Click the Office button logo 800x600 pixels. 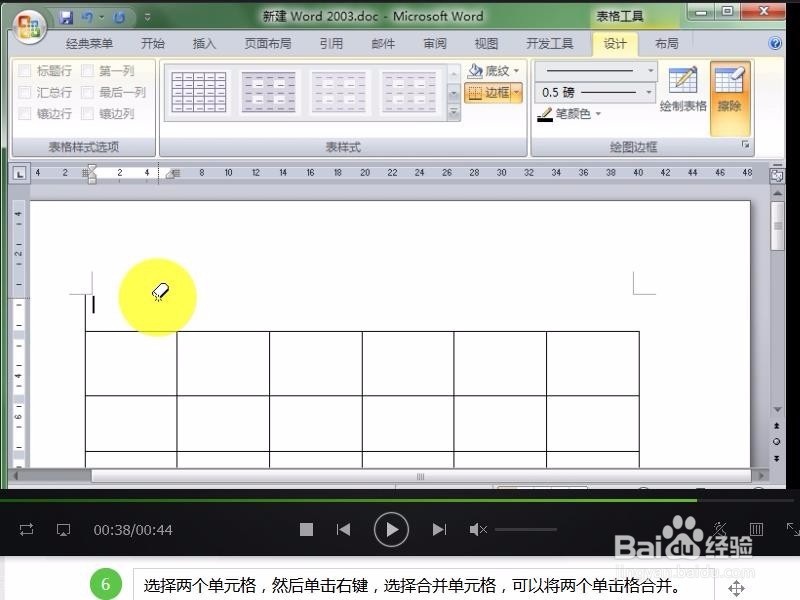click(29, 26)
